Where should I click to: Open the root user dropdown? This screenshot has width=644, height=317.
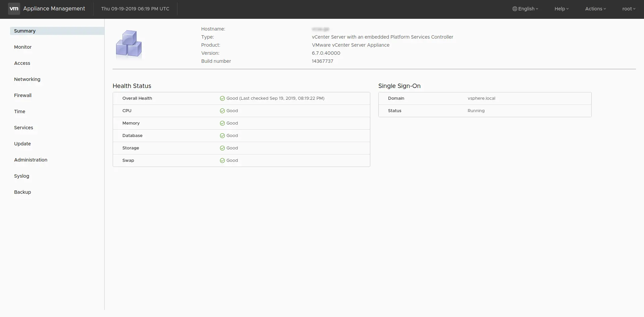pos(629,9)
